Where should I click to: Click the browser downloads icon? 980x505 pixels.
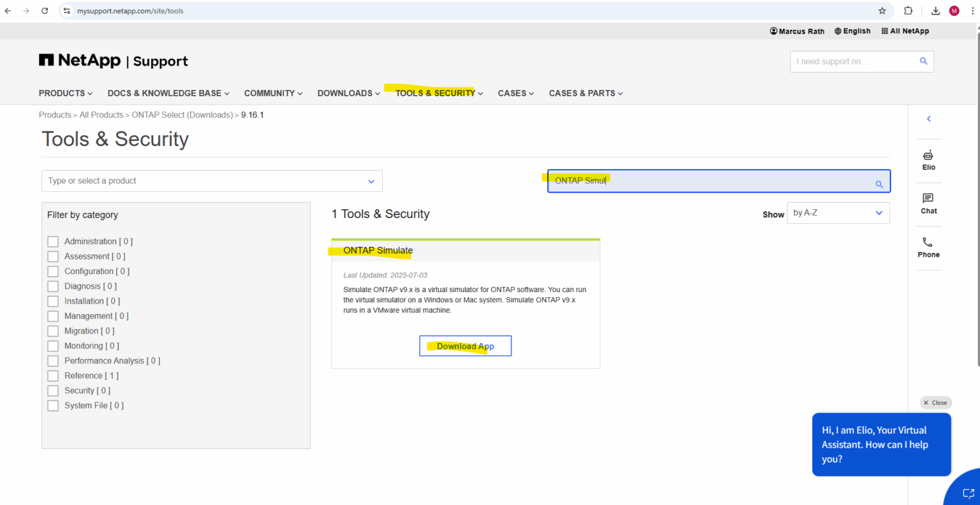point(935,10)
